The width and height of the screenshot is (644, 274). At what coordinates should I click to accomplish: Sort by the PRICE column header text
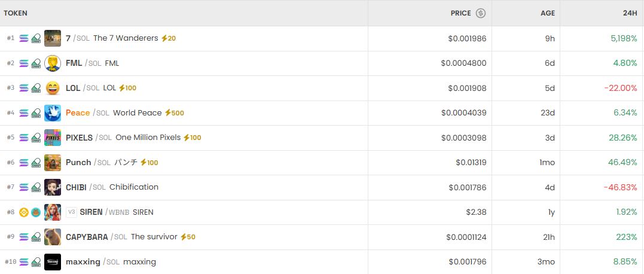[x=461, y=13]
